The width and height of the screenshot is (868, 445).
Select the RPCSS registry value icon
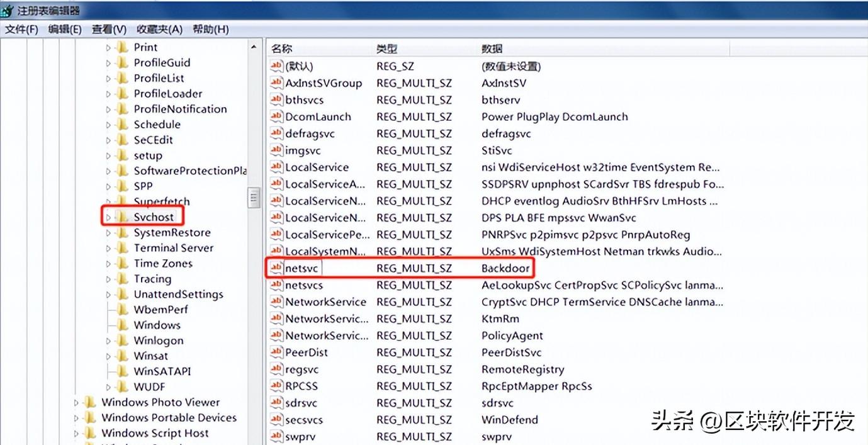point(276,386)
